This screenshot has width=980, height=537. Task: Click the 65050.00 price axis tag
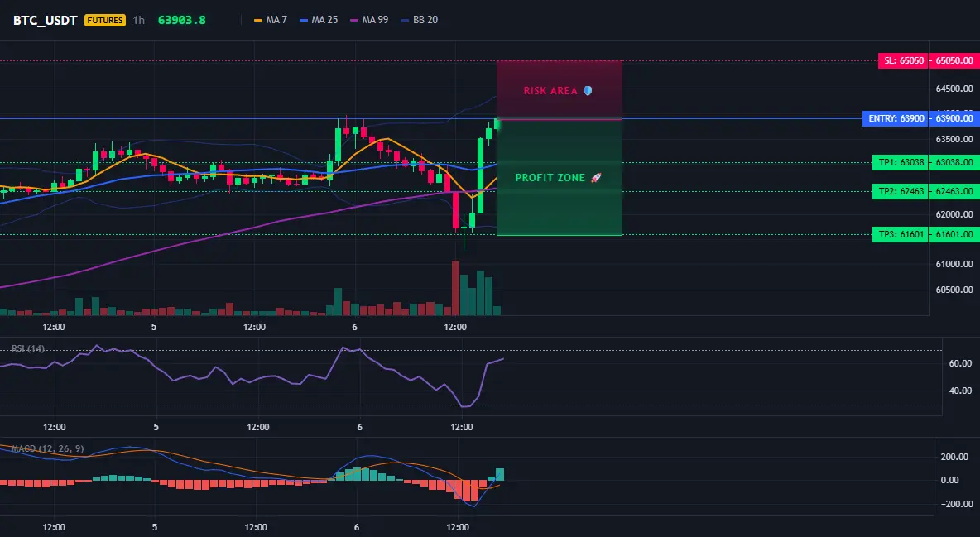[954, 60]
